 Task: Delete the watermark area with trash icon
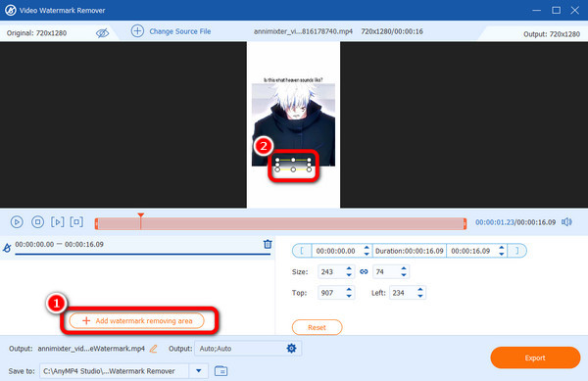[x=268, y=244]
